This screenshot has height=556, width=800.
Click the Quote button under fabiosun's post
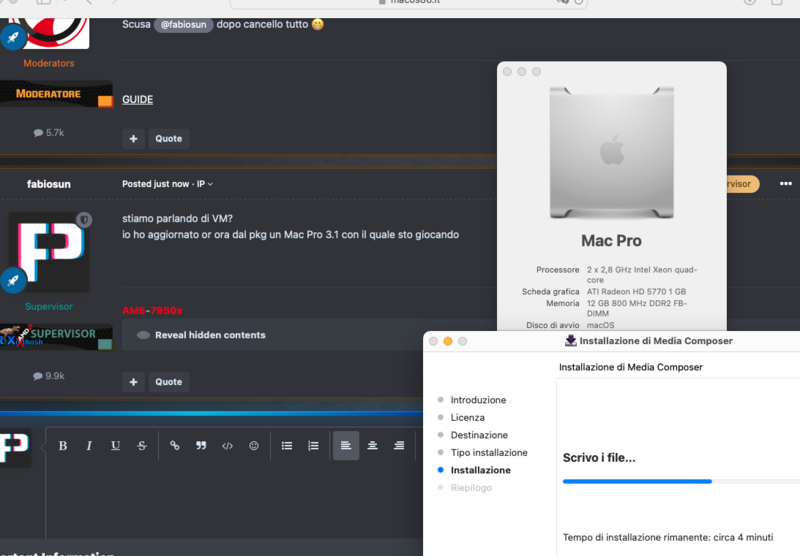coord(168,381)
